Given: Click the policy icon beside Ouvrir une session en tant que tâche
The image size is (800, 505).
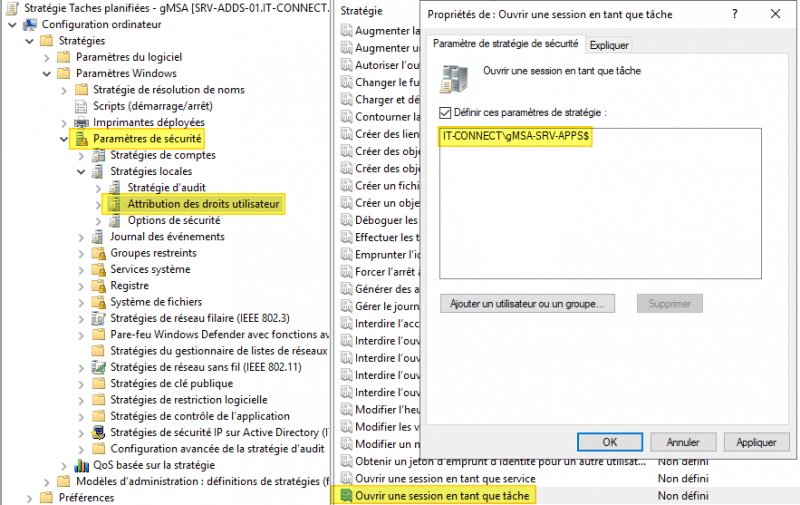Looking at the screenshot, I should point(347,496).
